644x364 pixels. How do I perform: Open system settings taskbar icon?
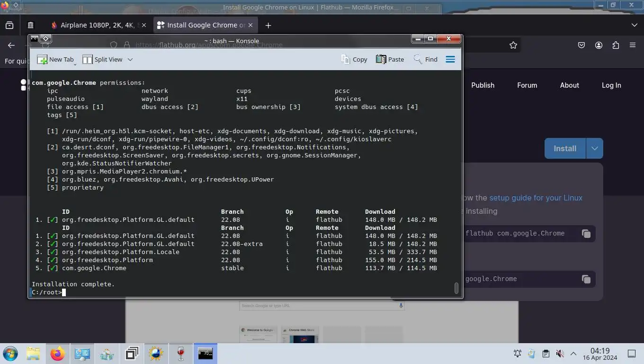[x=82, y=354]
